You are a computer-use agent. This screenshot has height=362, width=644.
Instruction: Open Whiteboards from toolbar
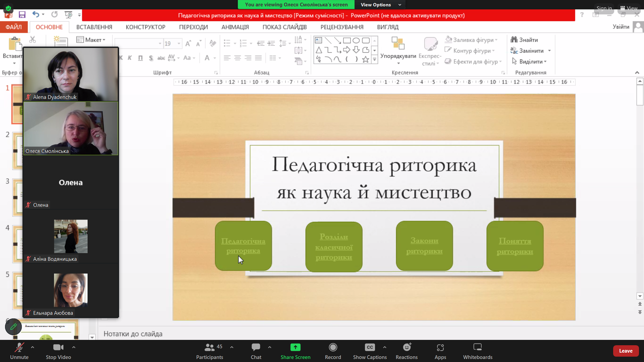478,351
